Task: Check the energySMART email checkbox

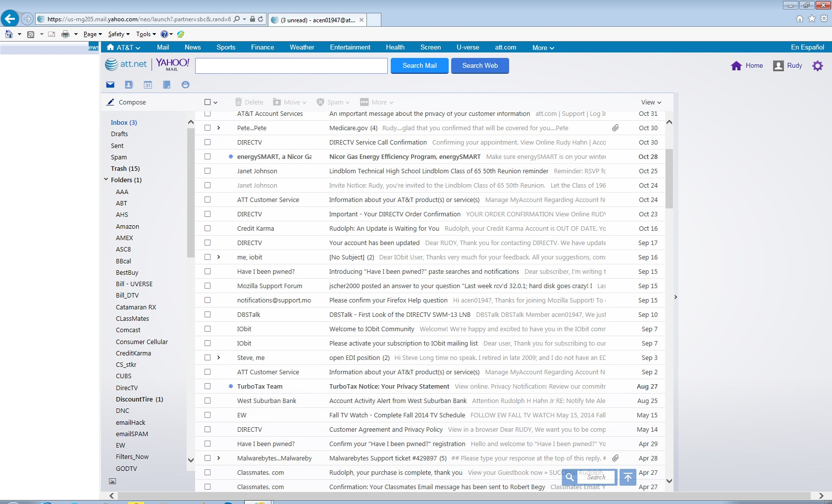Action: (x=208, y=156)
